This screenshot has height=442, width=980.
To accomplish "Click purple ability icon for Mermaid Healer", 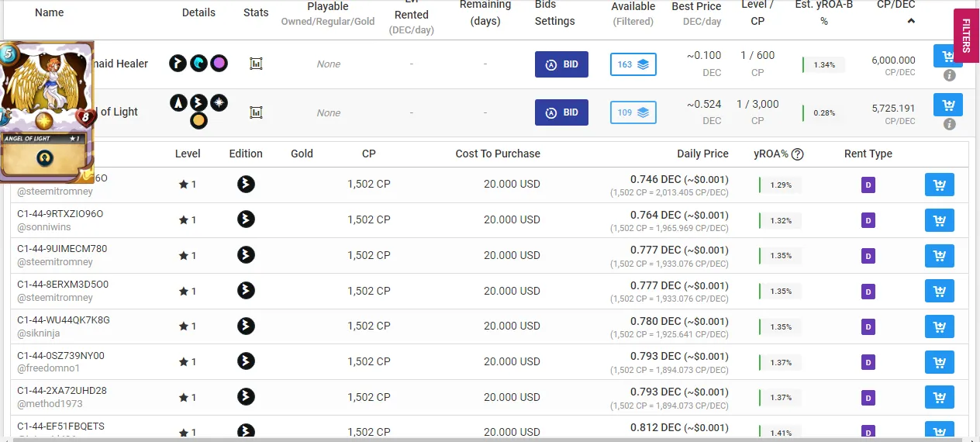I will [x=219, y=64].
